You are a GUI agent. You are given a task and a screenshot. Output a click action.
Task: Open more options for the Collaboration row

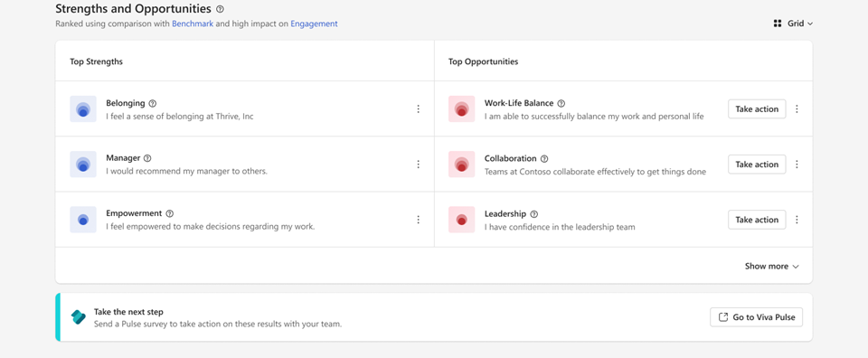(797, 165)
